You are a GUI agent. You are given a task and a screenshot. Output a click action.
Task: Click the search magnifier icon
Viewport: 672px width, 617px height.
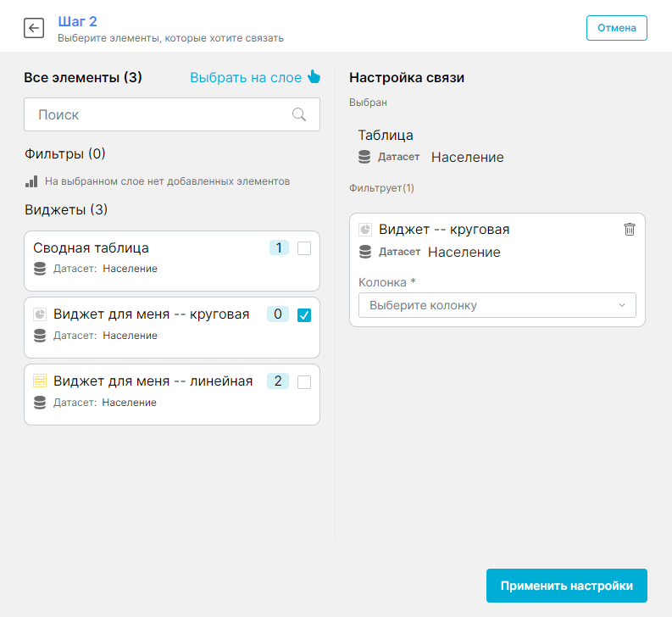coord(299,114)
